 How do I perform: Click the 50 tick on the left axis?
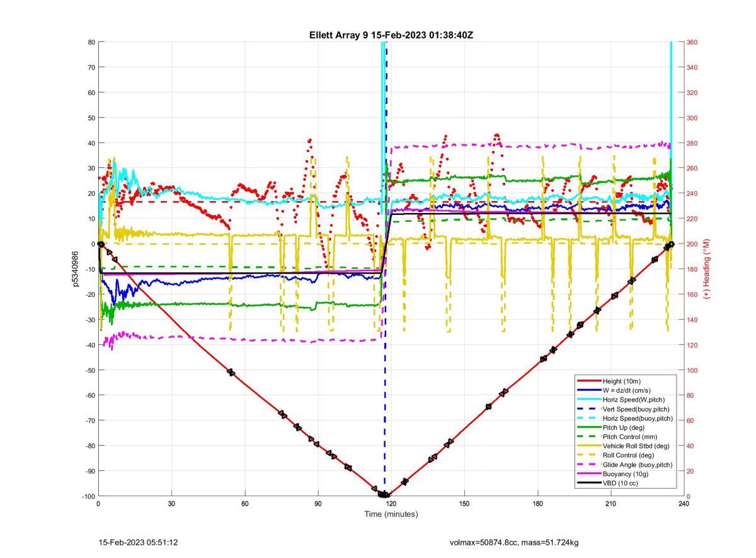[x=91, y=118]
